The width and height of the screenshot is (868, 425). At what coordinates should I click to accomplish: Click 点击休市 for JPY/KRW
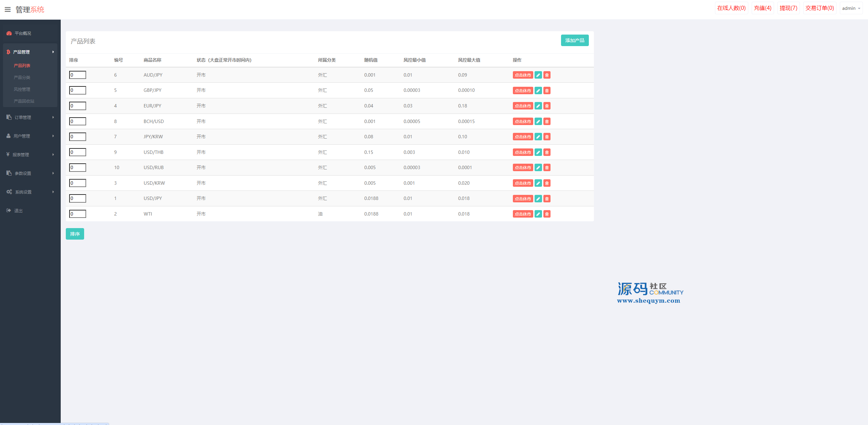click(x=523, y=137)
